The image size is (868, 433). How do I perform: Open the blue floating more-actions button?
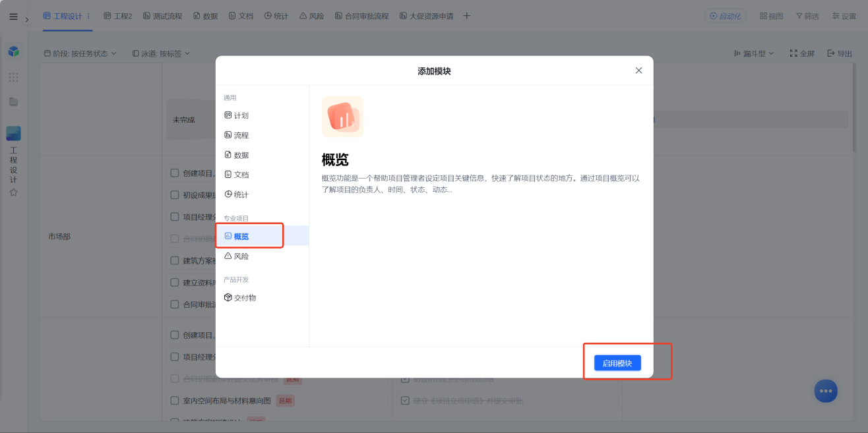tap(826, 391)
